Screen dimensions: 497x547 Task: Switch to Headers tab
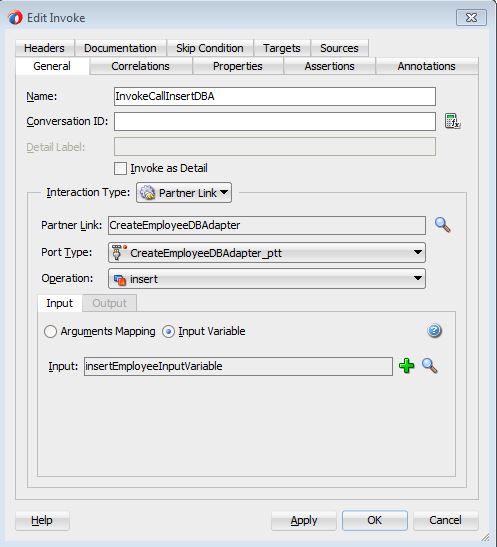click(x=44, y=48)
